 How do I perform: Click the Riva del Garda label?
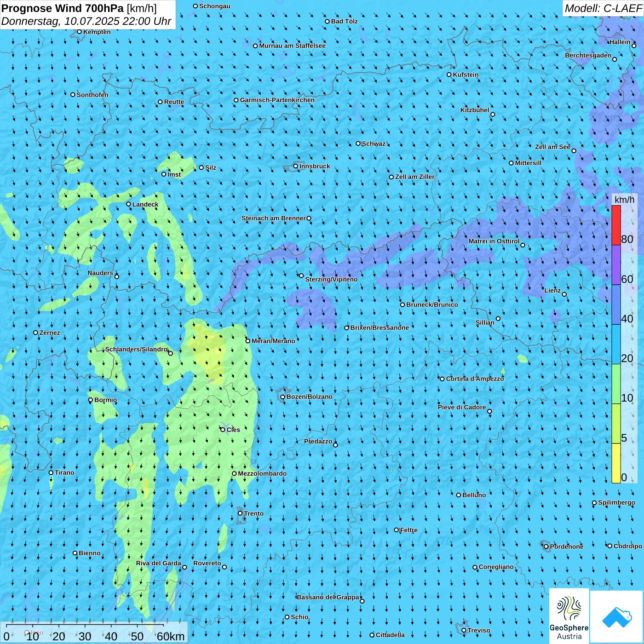(x=159, y=563)
